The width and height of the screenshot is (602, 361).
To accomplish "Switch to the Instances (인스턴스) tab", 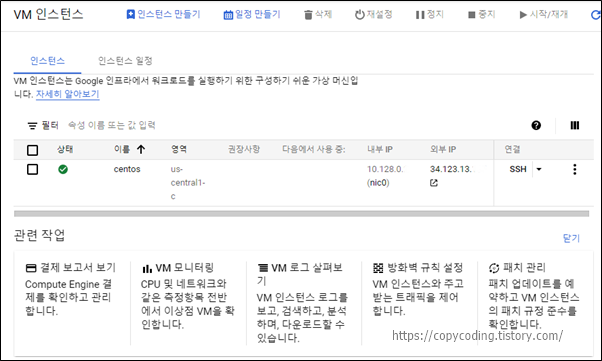I will (x=48, y=61).
